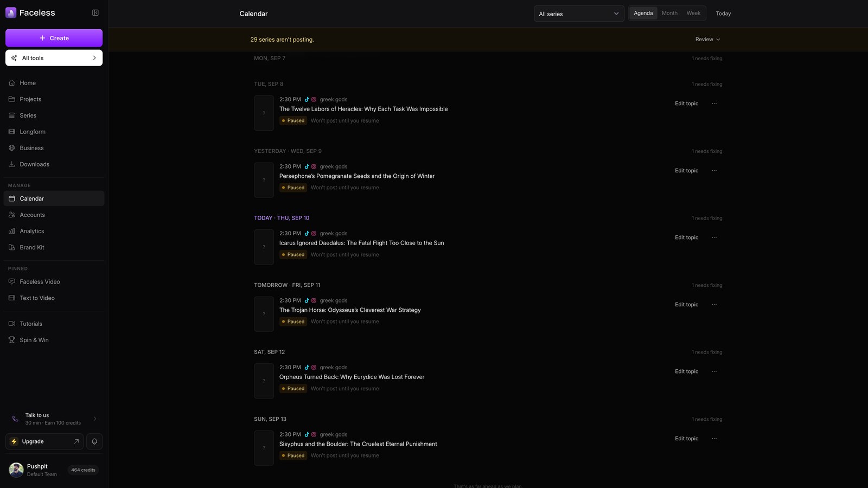The width and height of the screenshot is (868, 488).
Task: Open Accounts icon in sidebar
Action: [12, 215]
